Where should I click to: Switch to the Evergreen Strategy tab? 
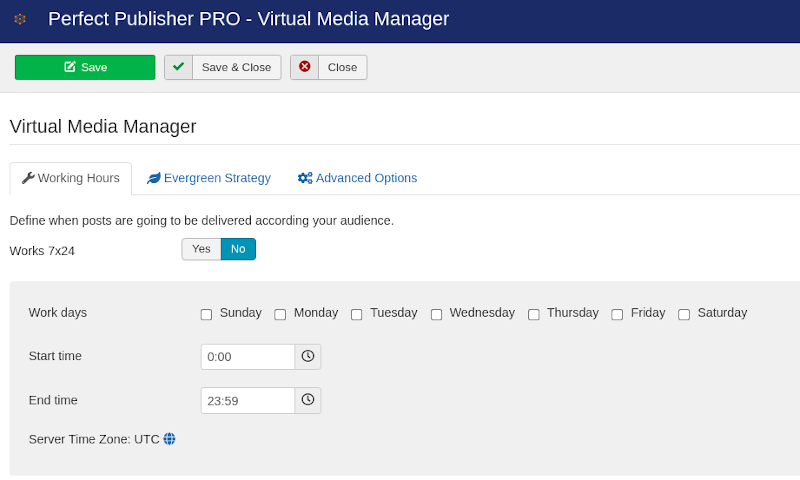click(x=209, y=178)
